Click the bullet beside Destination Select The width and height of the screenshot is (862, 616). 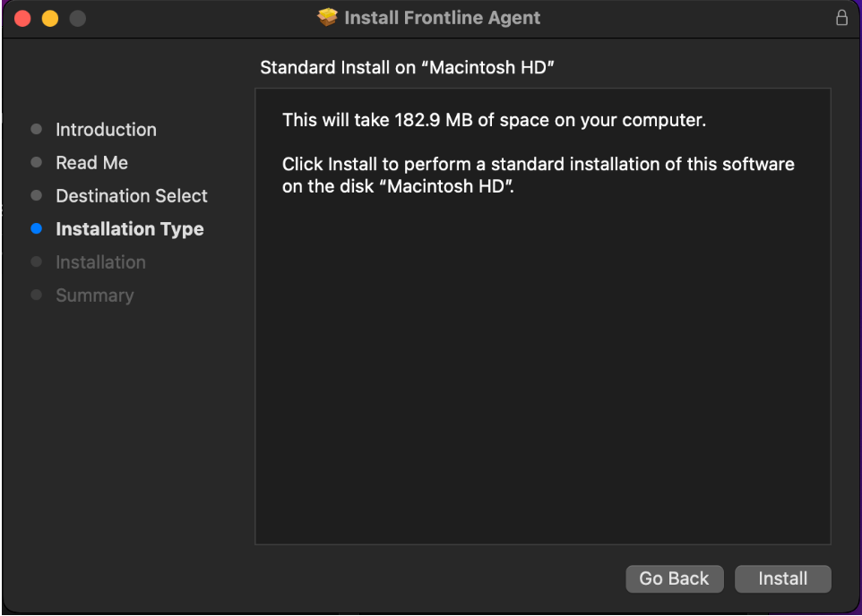click(x=36, y=196)
